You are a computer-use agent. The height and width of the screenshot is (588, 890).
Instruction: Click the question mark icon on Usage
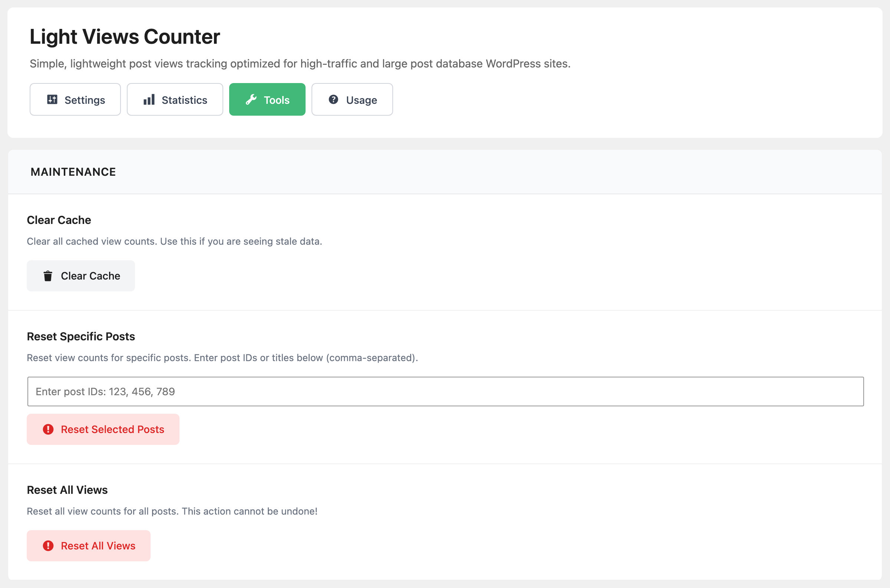coord(333,99)
